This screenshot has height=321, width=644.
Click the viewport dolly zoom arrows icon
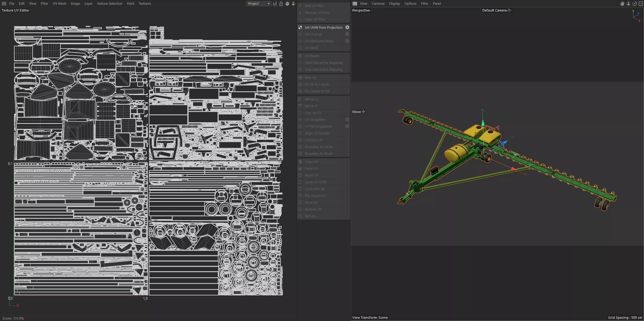(x=628, y=4)
